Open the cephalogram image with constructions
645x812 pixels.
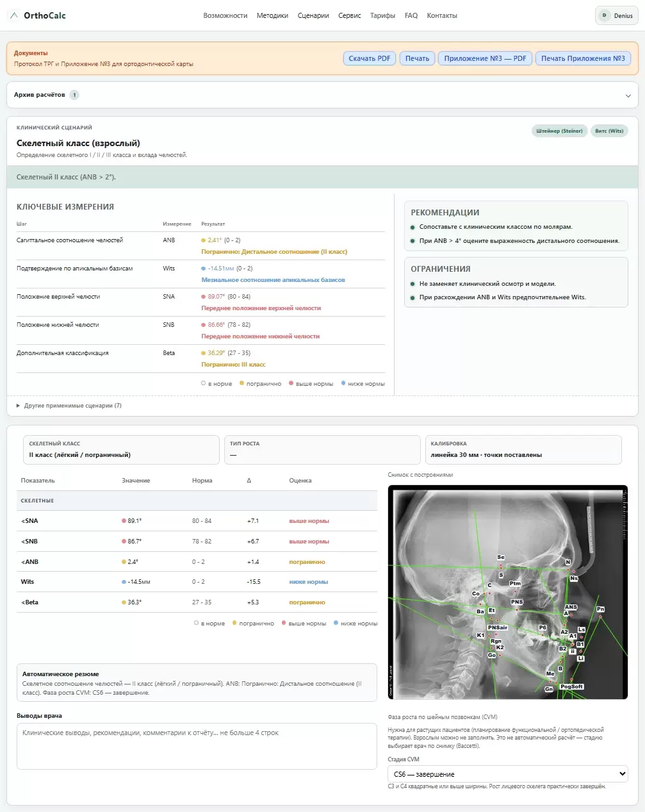pyautogui.click(x=508, y=592)
